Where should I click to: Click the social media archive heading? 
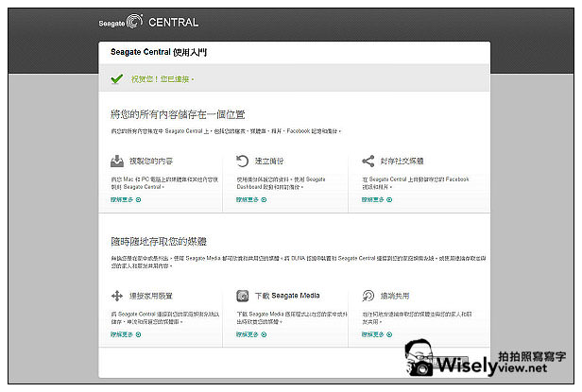pyautogui.click(x=402, y=162)
